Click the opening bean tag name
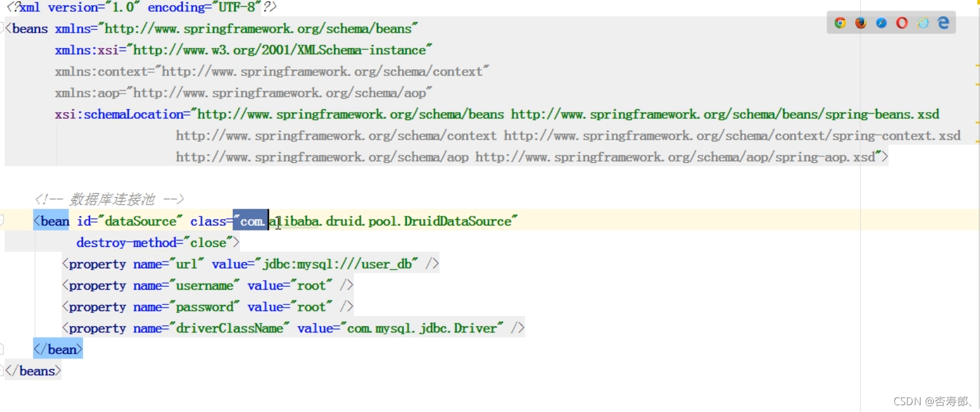980x412 pixels. (55, 221)
